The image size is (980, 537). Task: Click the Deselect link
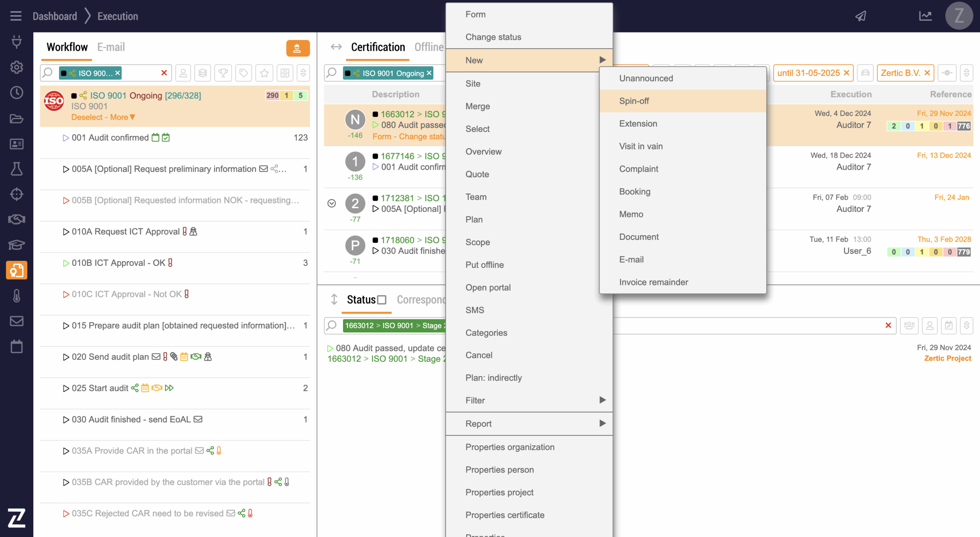pyautogui.click(x=87, y=117)
